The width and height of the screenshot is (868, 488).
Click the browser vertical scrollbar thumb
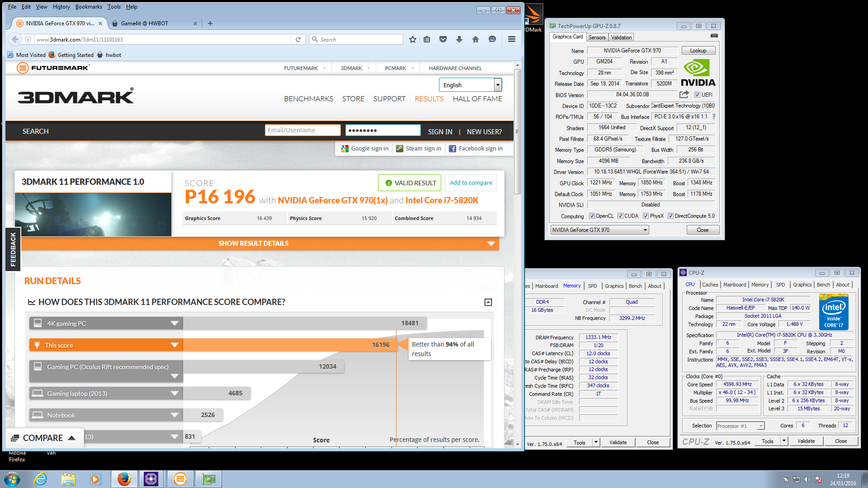click(x=517, y=131)
